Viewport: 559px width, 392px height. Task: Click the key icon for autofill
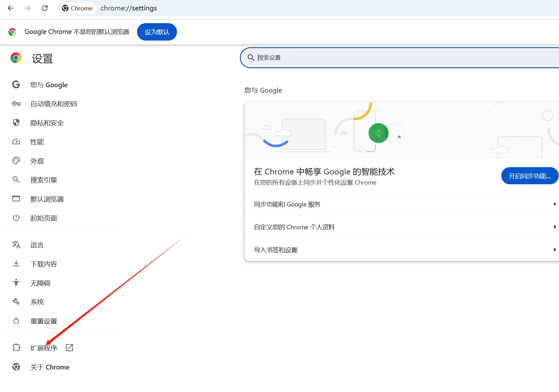click(x=16, y=104)
